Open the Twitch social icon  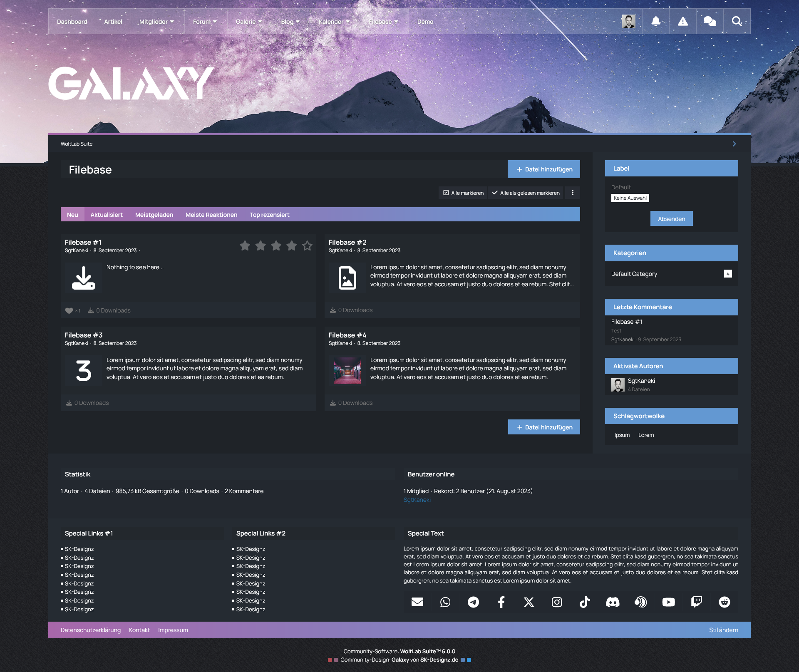coord(696,602)
